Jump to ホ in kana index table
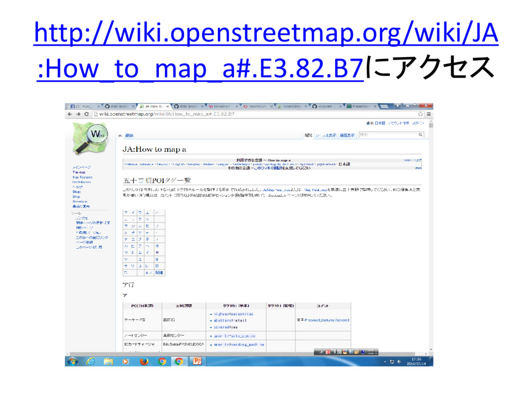 point(157,246)
